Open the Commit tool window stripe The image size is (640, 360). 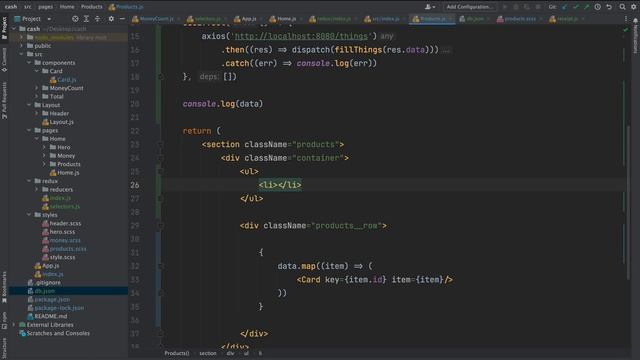(4, 60)
